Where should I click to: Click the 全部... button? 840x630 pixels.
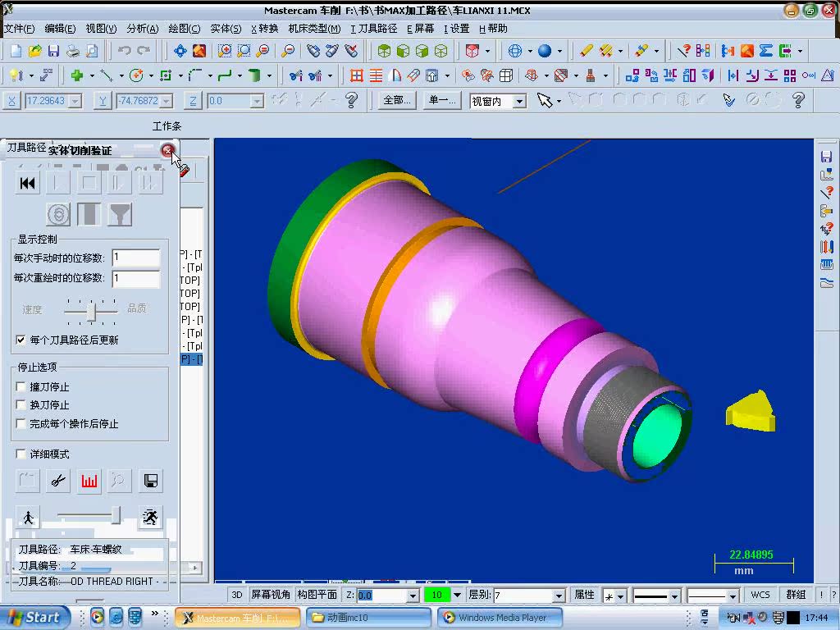pyautogui.click(x=398, y=100)
